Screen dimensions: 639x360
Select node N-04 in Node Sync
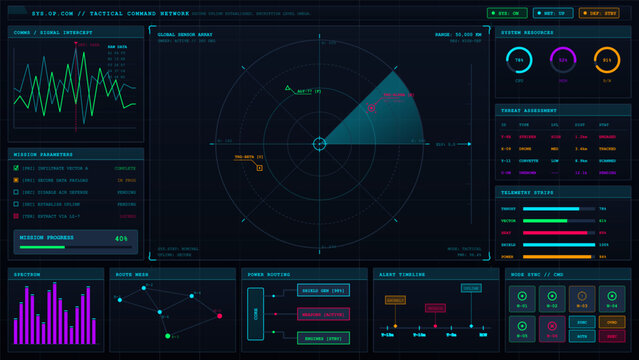point(612,299)
